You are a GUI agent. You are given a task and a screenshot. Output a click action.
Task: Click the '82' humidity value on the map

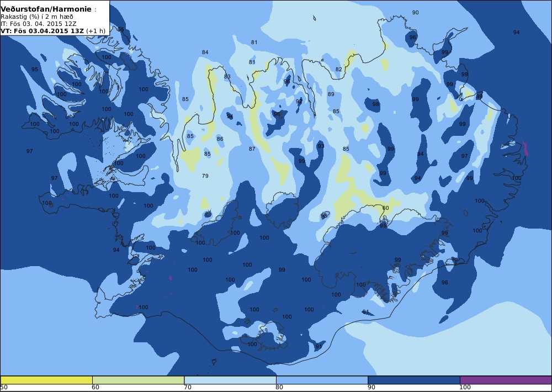[x=339, y=70]
